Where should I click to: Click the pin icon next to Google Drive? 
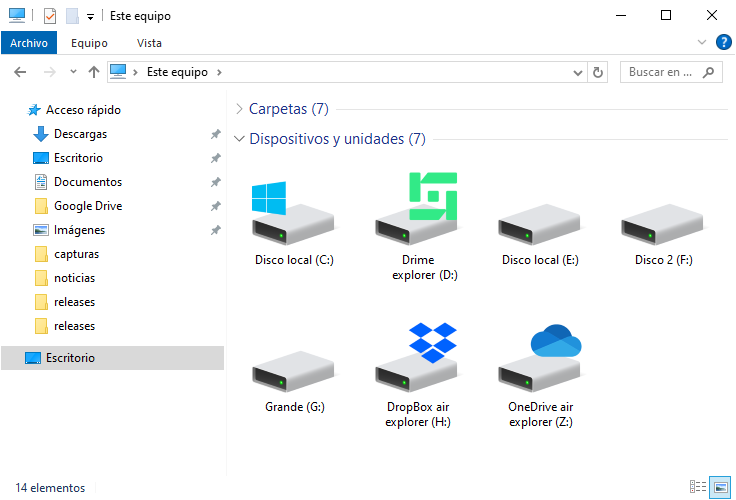(215, 206)
